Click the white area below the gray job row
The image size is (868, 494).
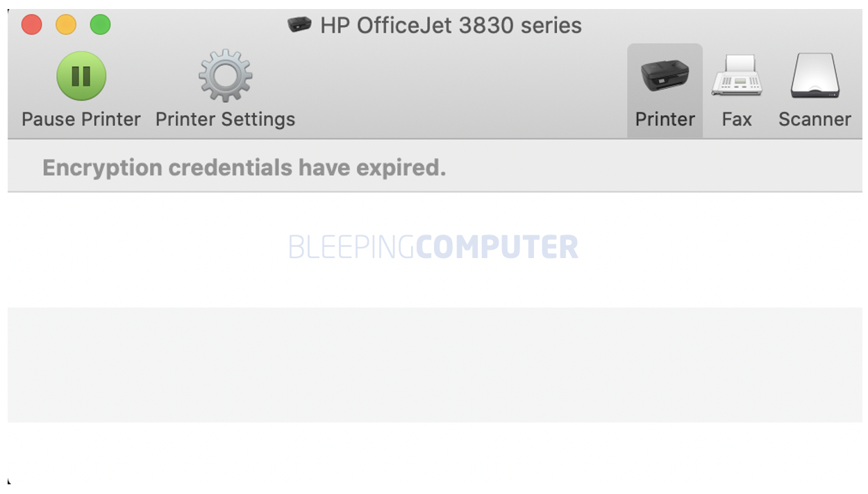click(x=435, y=454)
